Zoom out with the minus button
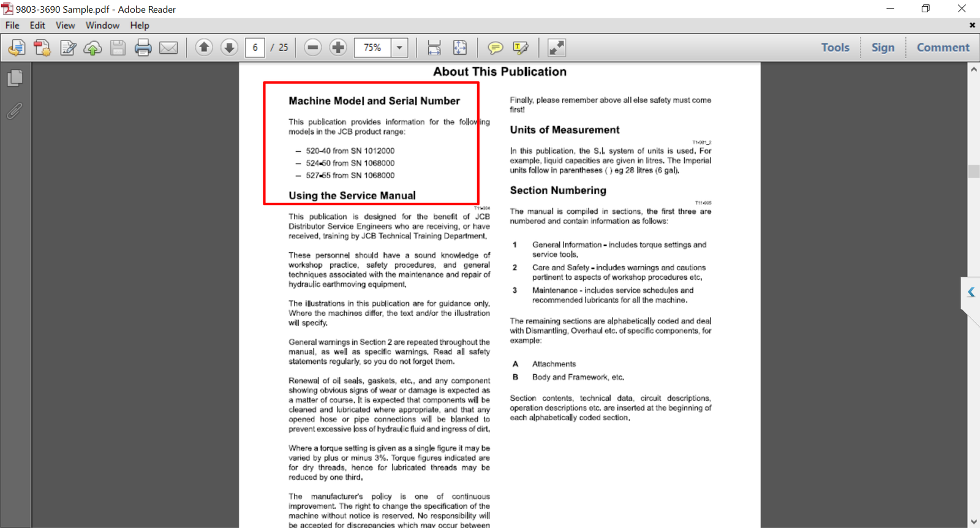Image resolution: width=980 pixels, height=528 pixels. click(x=312, y=47)
